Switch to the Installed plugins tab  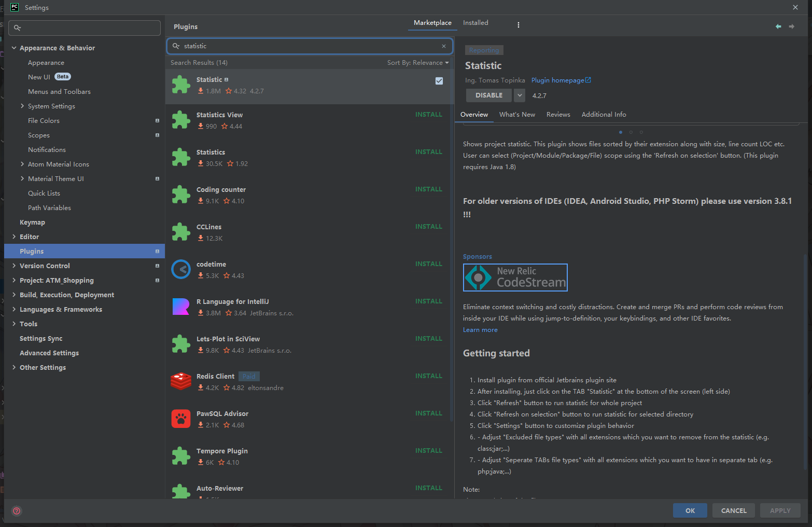point(475,23)
